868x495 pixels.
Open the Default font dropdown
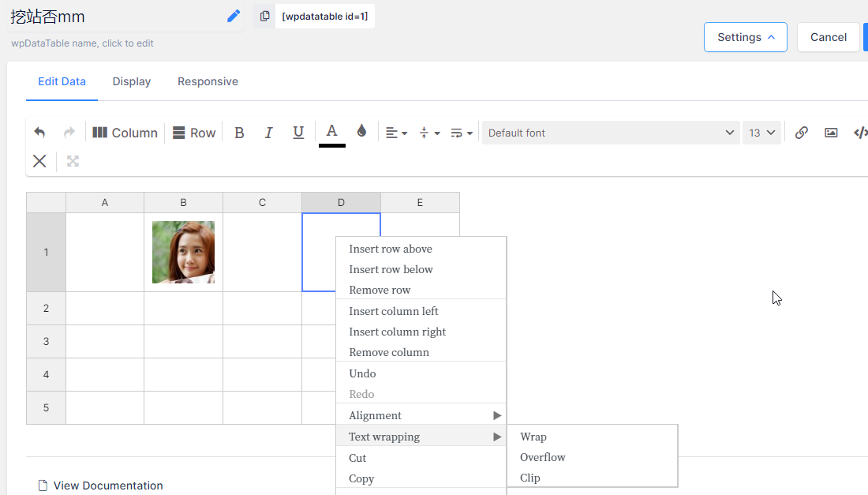point(610,133)
